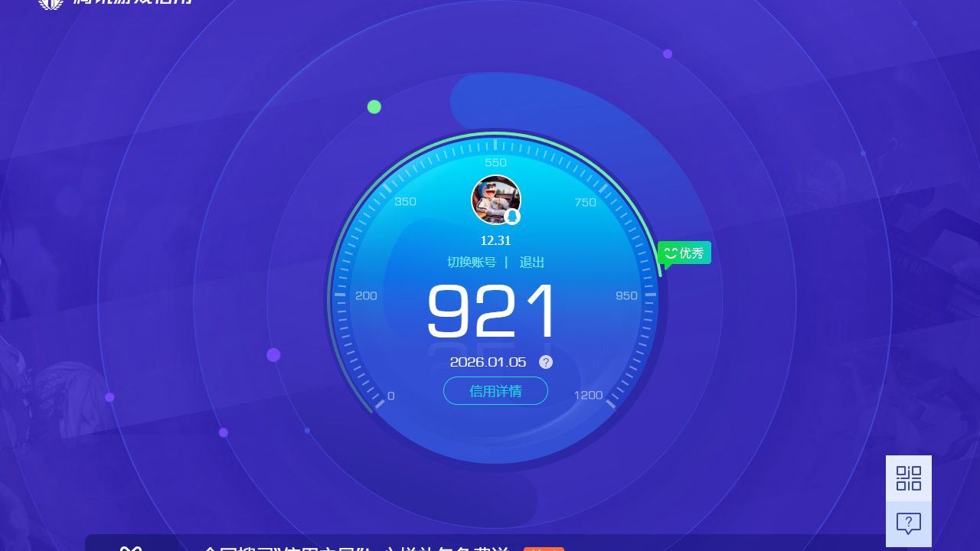Click the 550 mark atop the gauge
Screen dimensions: 980x551
[495, 162]
